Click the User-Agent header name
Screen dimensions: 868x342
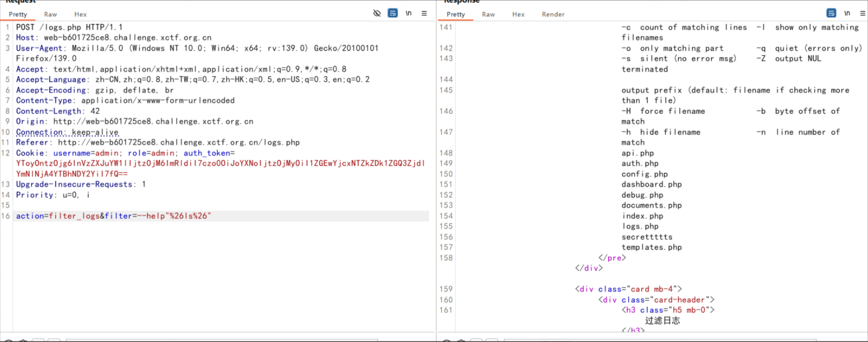(x=39, y=48)
